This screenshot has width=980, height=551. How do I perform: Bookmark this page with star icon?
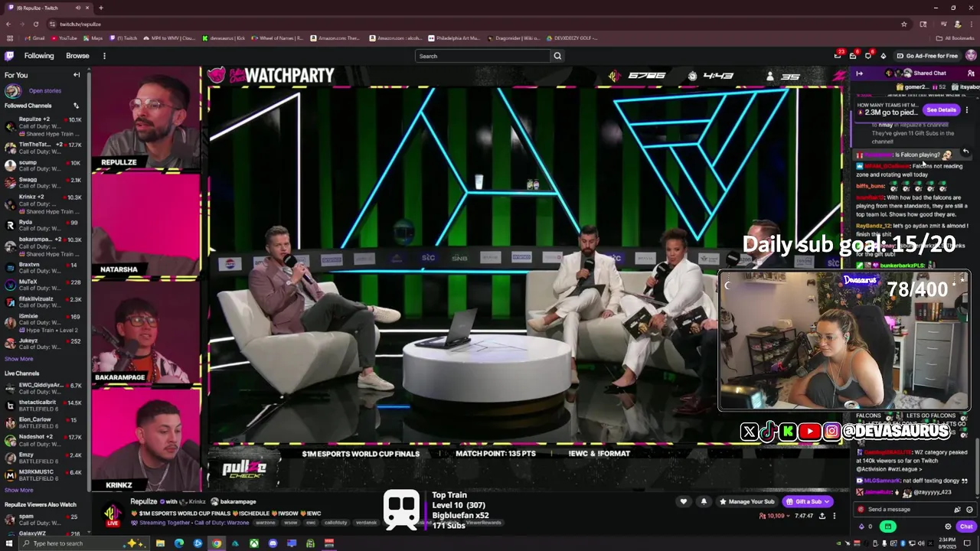click(x=904, y=24)
